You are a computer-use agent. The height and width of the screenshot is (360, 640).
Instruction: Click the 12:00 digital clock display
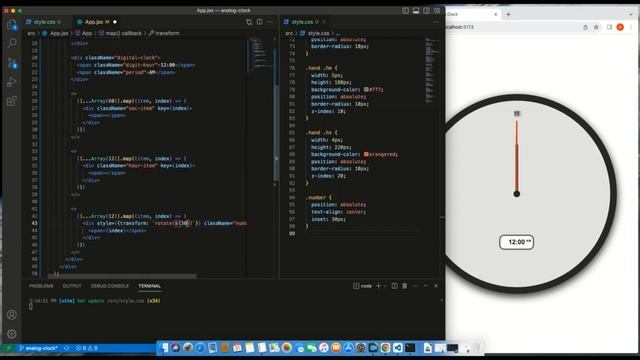(x=516, y=242)
